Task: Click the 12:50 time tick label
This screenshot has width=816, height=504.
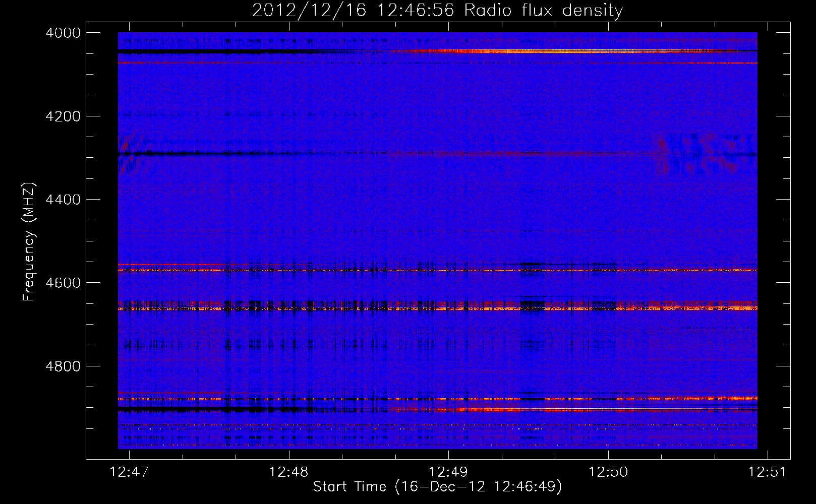Action: coord(608,472)
